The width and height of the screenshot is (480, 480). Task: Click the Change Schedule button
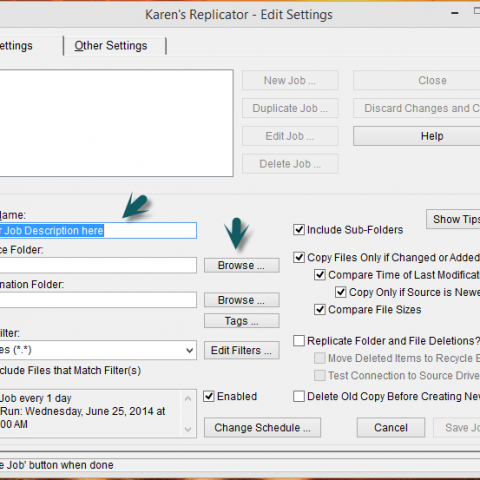click(262, 427)
